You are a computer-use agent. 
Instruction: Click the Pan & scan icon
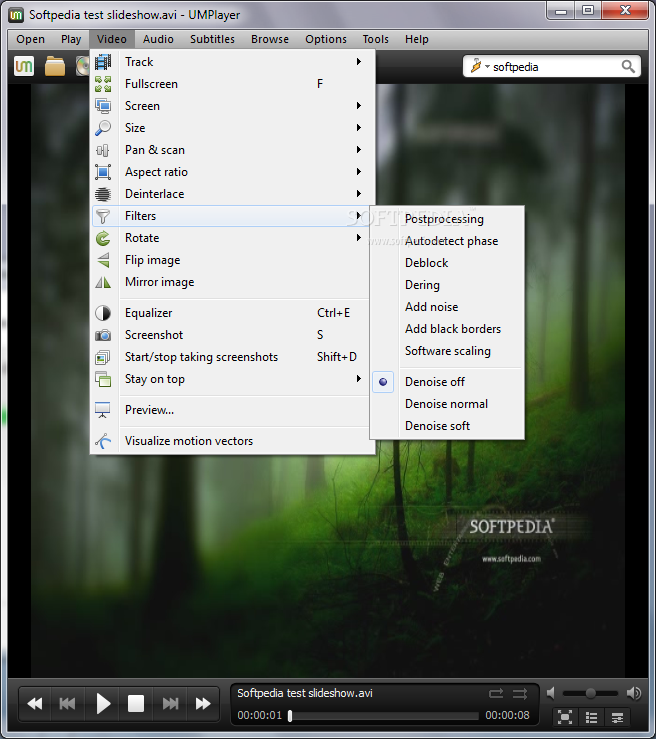point(103,150)
